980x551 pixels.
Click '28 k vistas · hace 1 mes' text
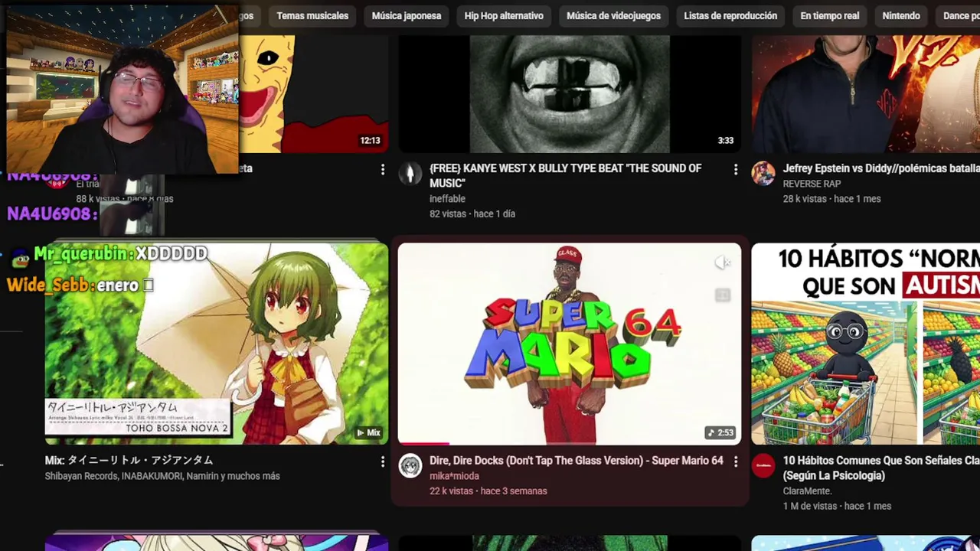(831, 199)
